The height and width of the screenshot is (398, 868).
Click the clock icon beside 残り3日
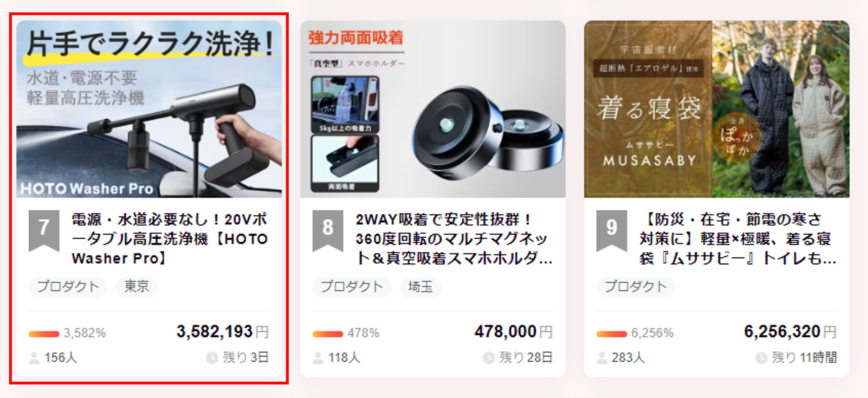tap(212, 357)
